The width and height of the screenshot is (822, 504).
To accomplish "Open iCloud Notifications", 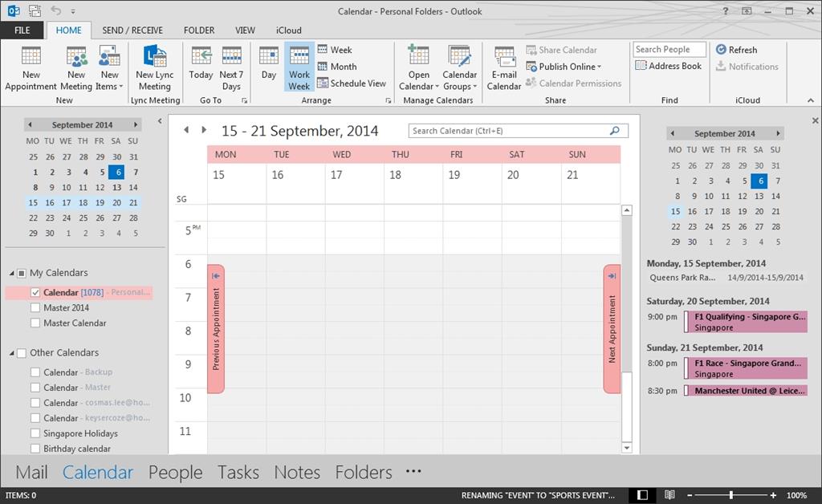I will click(x=747, y=67).
